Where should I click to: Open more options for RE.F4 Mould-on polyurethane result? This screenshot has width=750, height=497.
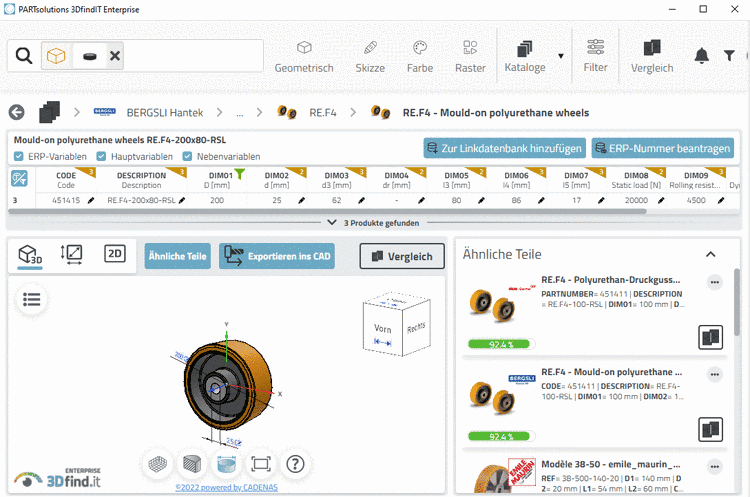point(715,375)
